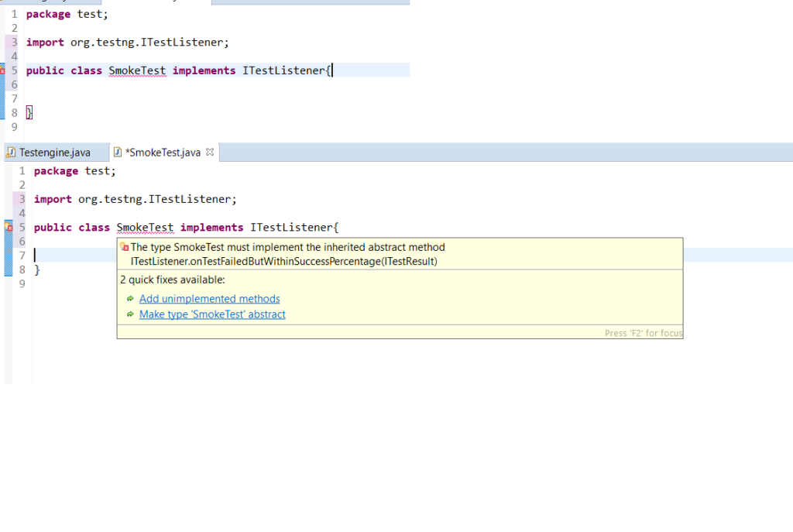Image resolution: width=793 pixels, height=532 pixels.
Task: Click the Java file icon on SmokeTest.java tab
Action: [x=118, y=153]
